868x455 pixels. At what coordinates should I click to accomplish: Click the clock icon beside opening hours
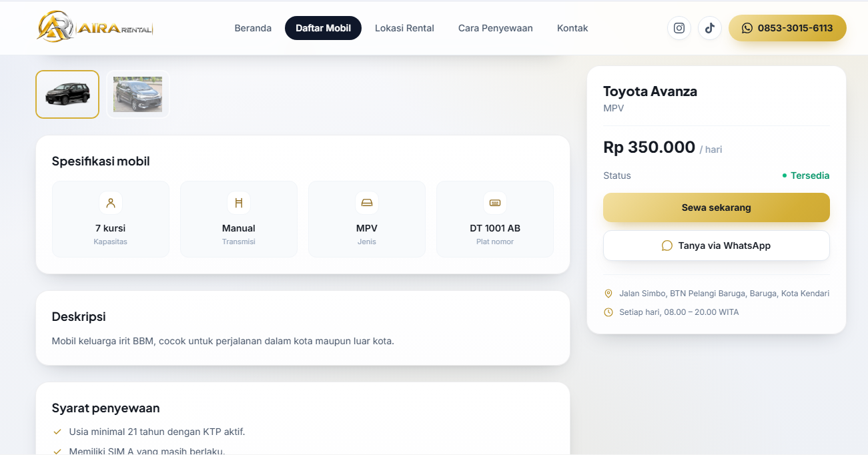pyautogui.click(x=608, y=312)
